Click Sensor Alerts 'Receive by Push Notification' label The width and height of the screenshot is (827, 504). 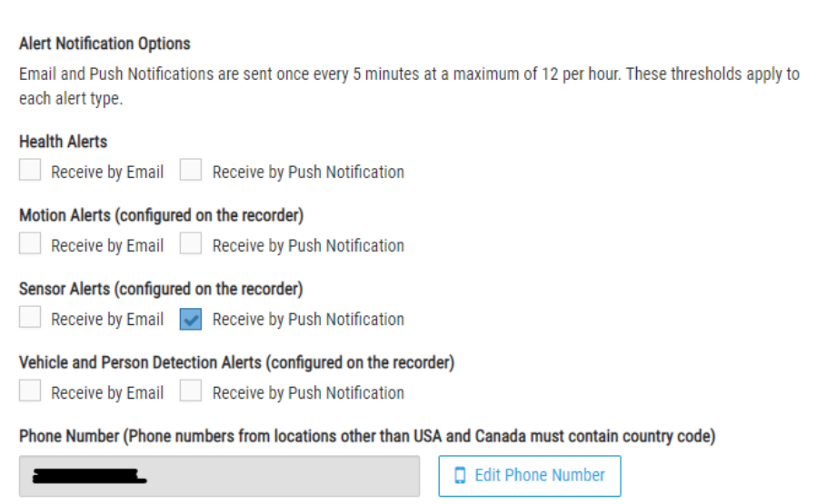(308, 320)
